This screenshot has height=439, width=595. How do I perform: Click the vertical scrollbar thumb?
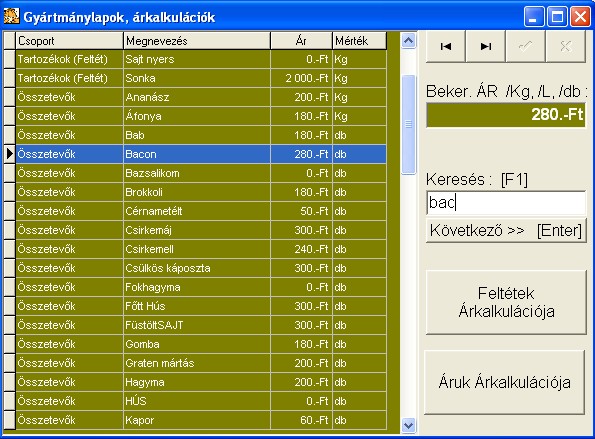pyautogui.click(x=408, y=124)
